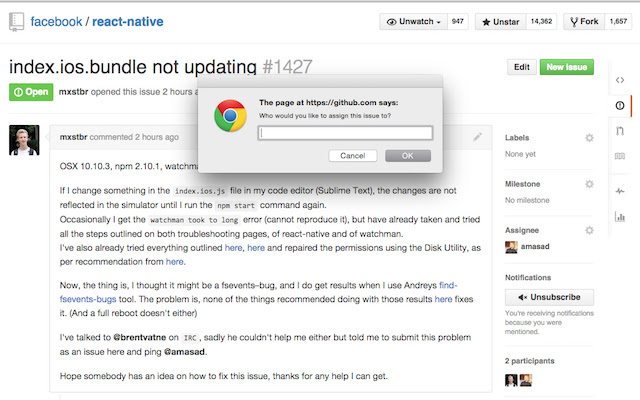Open the Unwatch dropdown
The height and width of the screenshot is (400, 640).
pos(413,22)
